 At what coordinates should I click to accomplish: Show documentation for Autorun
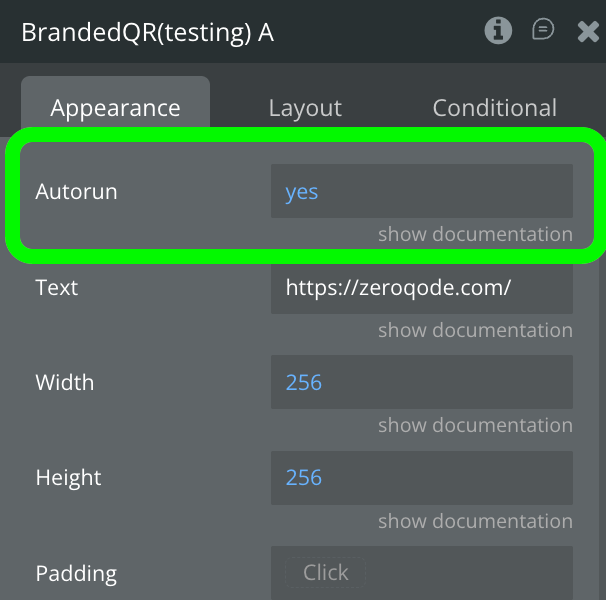(x=475, y=235)
